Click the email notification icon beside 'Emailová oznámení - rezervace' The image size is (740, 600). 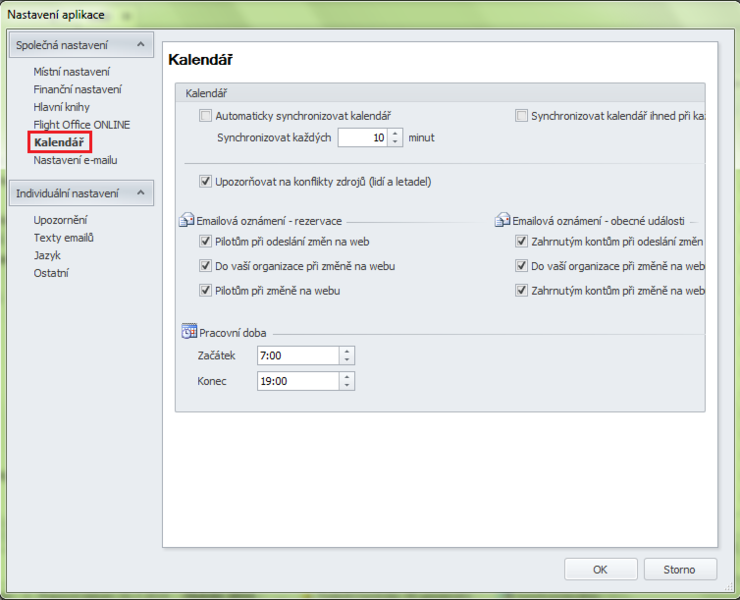(x=187, y=220)
